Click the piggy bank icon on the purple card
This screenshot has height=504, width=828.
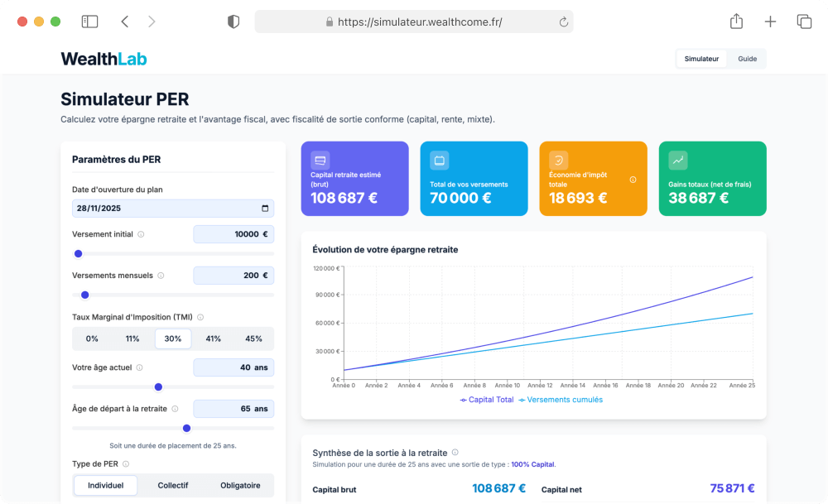[320, 161]
